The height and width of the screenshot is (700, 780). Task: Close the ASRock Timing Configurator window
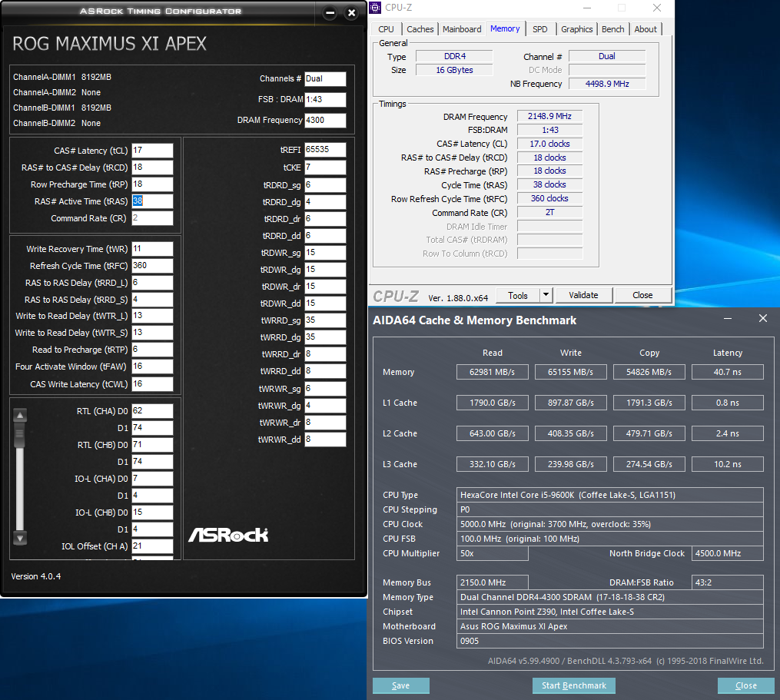click(x=351, y=13)
